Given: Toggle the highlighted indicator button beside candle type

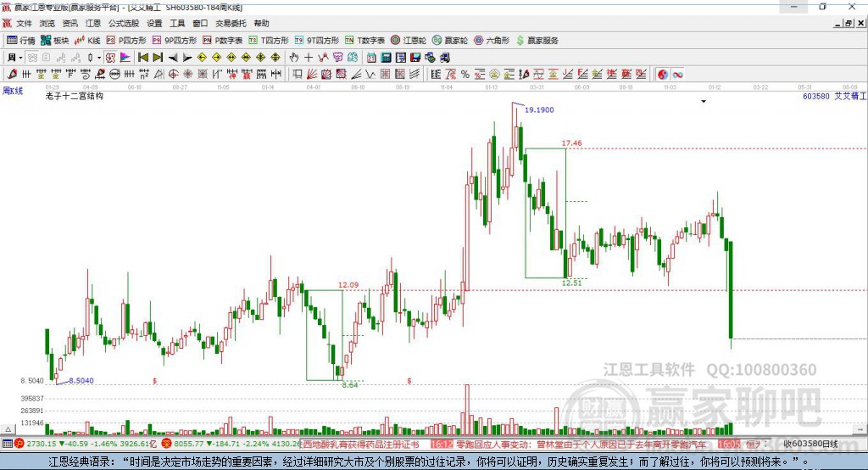Looking at the screenshot, I should [111, 58].
